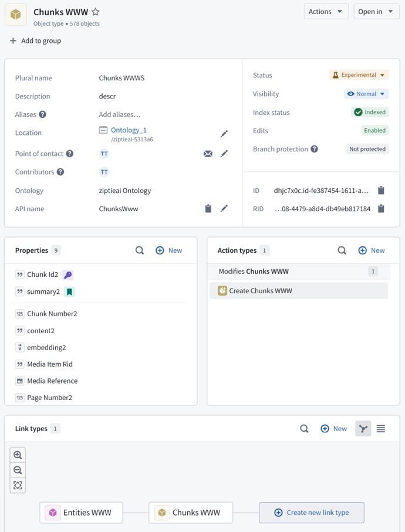405x532 pixels.
Task: Copy the API name to clipboard
Action: pyautogui.click(x=208, y=209)
